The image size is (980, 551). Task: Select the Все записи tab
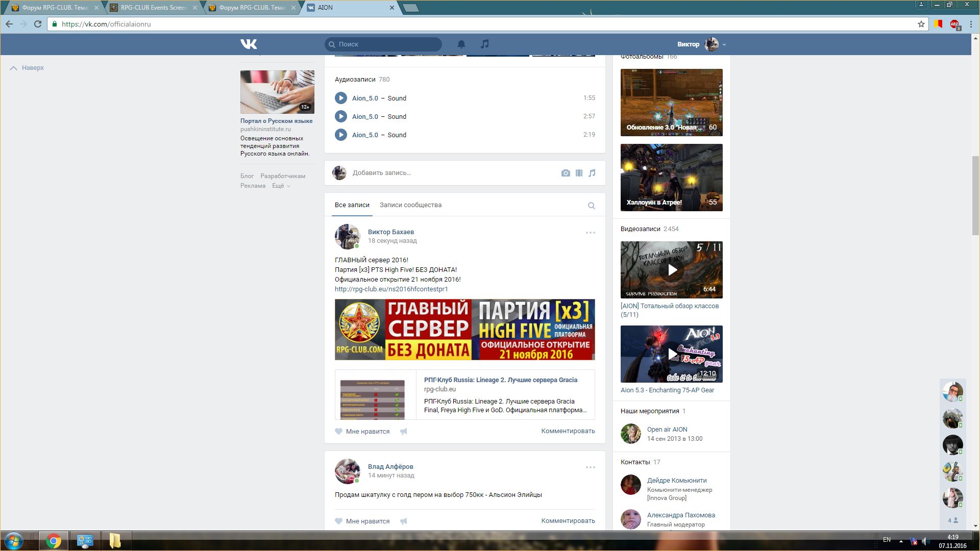(x=352, y=205)
